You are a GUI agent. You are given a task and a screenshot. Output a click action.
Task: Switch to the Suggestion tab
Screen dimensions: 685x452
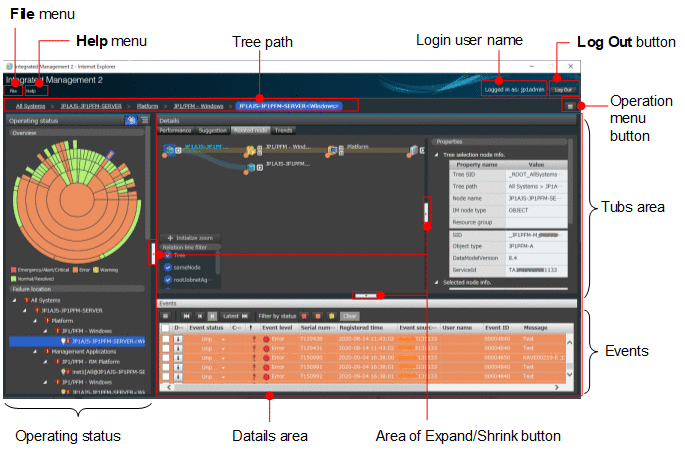[213, 130]
